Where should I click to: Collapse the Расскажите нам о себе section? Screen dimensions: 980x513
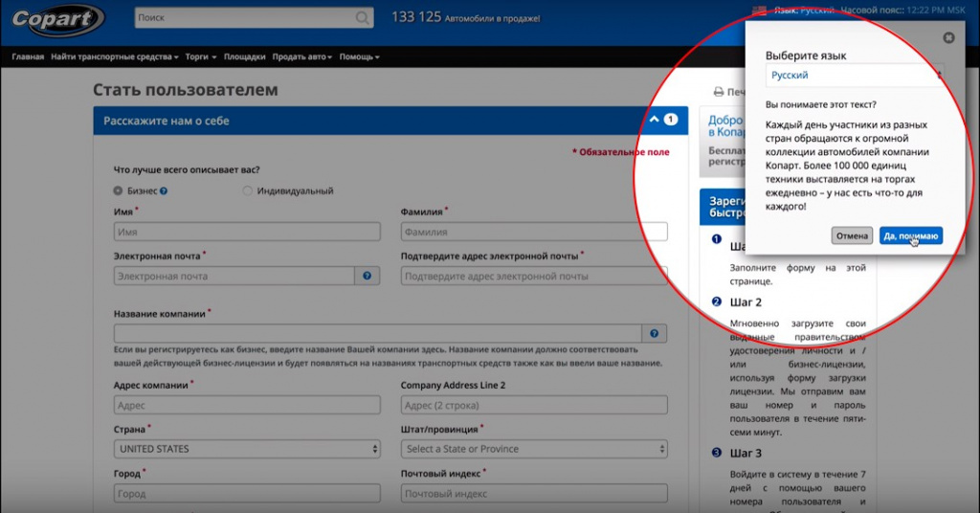click(x=654, y=120)
